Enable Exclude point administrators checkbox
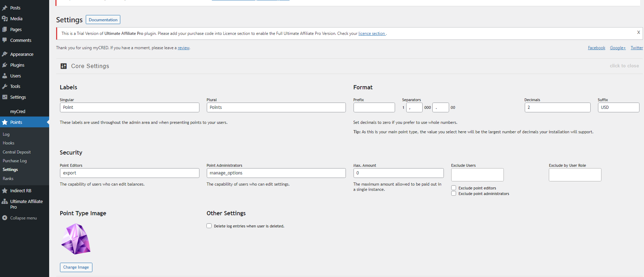Screen dimensions: 644x277 pyautogui.click(x=454, y=193)
